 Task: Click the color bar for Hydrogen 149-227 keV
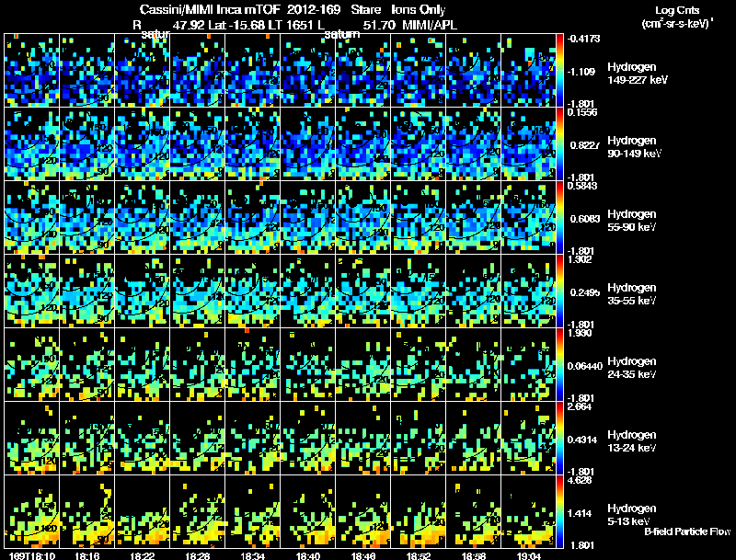(559, 71)
